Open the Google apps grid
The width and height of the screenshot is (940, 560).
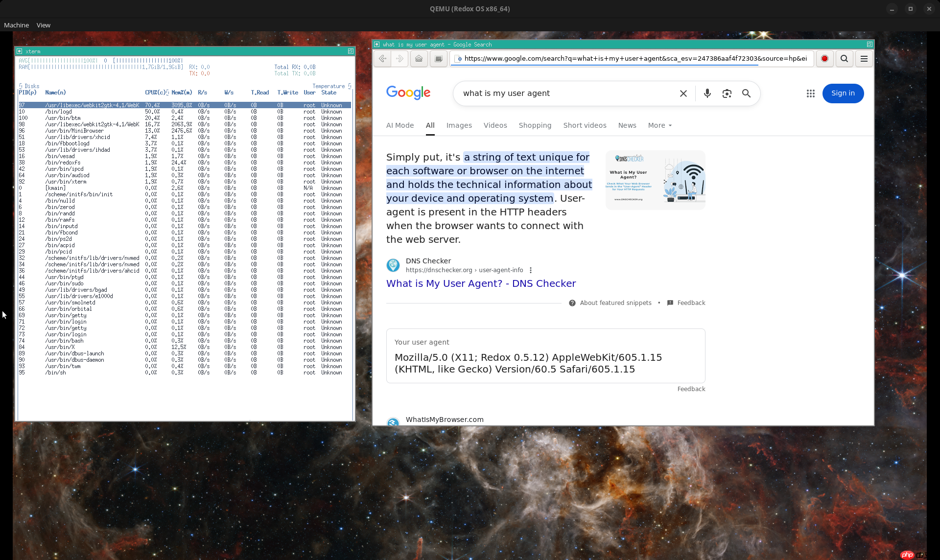pos(810,93)
